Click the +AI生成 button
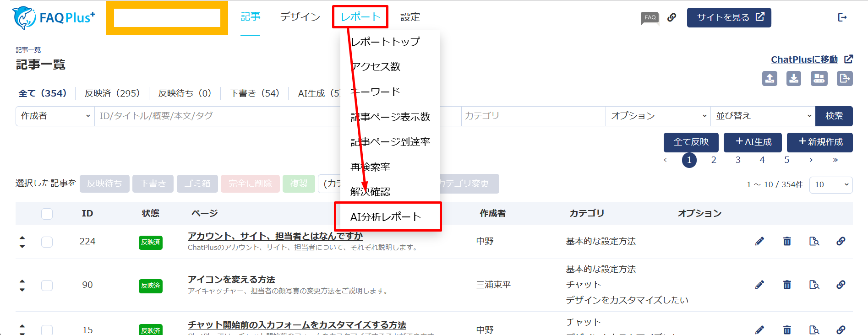Screen dimensions: 868x335 (753, 142)
